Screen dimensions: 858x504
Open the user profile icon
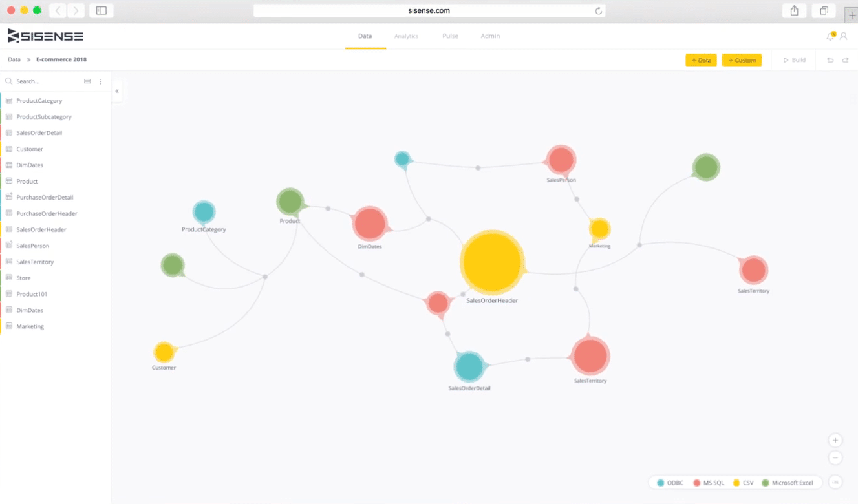(x=844, y=36)
